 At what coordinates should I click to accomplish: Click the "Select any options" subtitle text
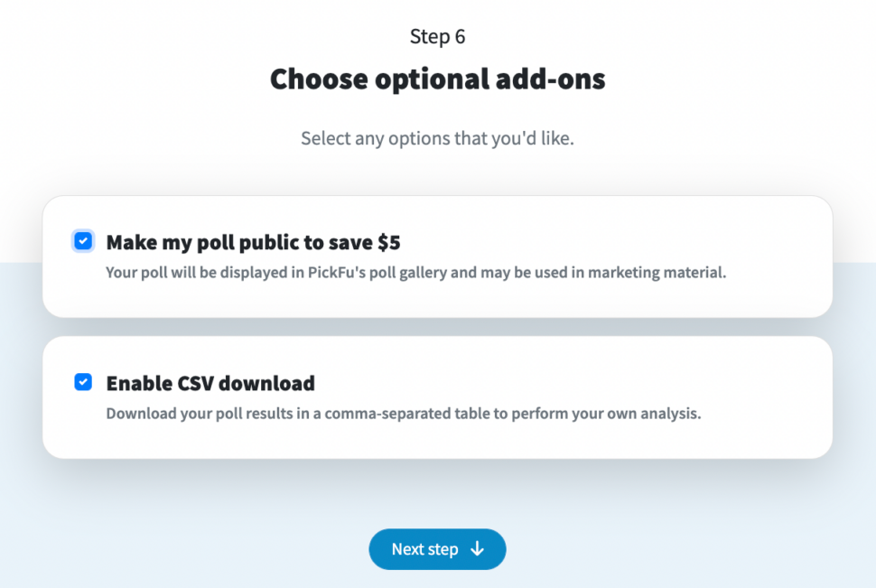(x=437, y=139)
